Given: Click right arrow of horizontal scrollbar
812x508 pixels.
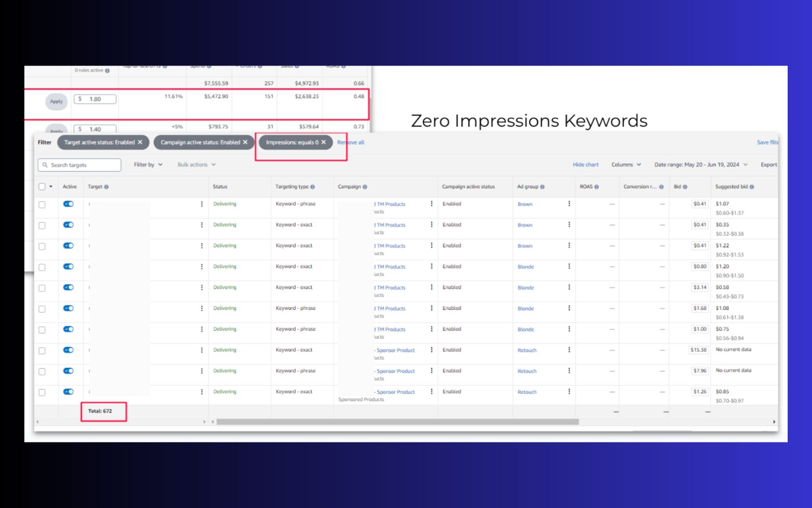Looking at the screenshot, I should coord(774,422).
